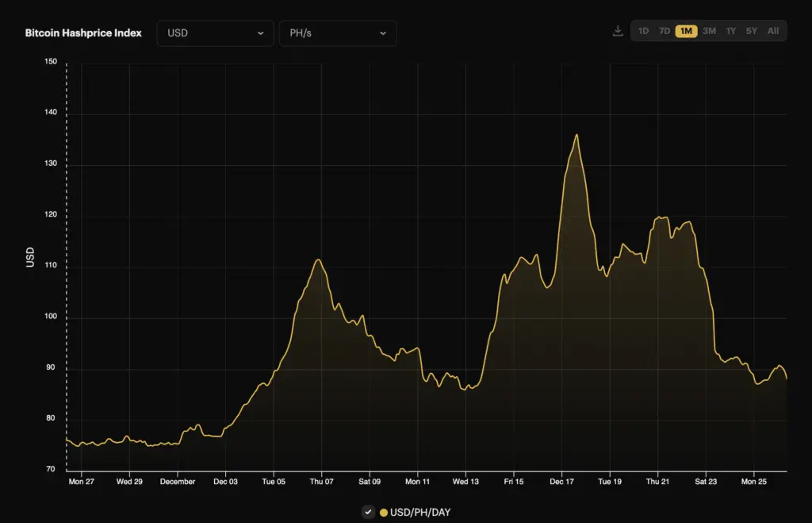Click the 5Y range option
This screenshot has width=812, height=523.
click(x=752, y=30)
